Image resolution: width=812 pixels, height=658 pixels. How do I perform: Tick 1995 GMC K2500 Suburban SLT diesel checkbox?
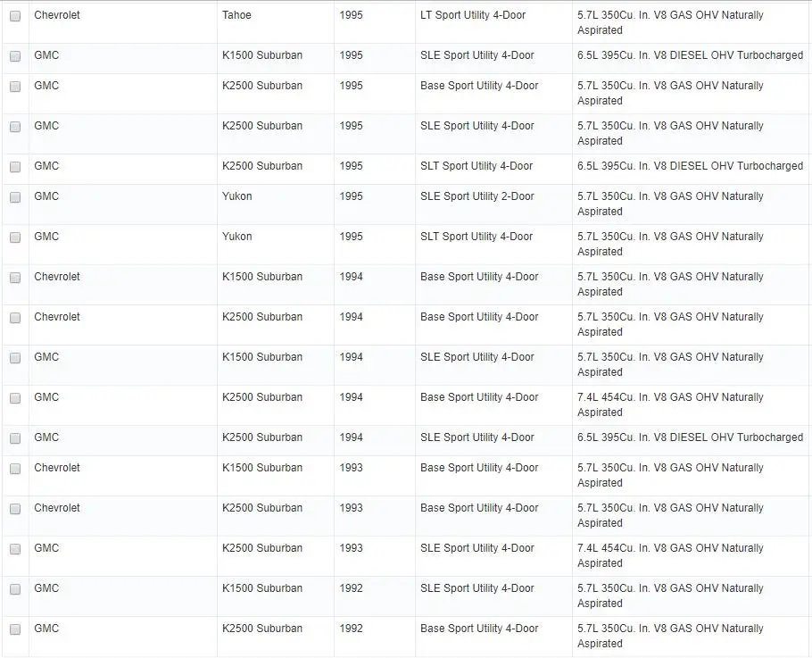pos(15,167)
